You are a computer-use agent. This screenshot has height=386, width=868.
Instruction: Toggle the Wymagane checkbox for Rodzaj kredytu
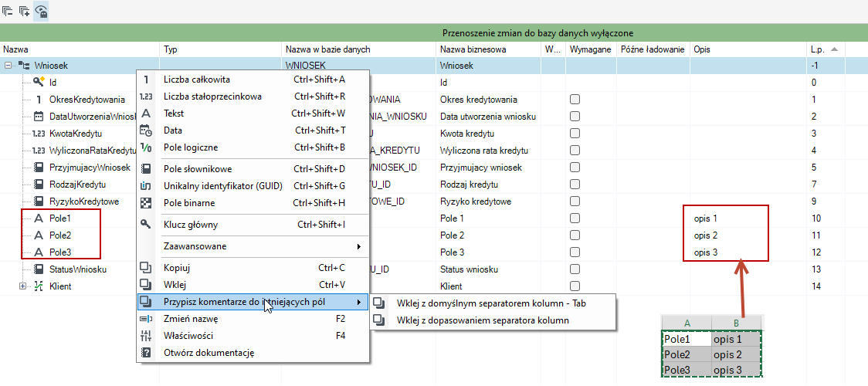tap(575, 185)
